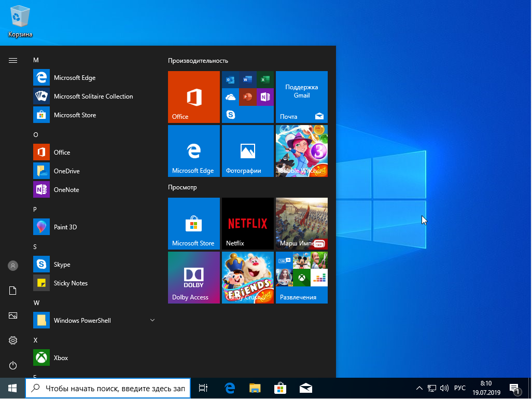Open the Развлечения entertainment folder tile

coord(302,278)
